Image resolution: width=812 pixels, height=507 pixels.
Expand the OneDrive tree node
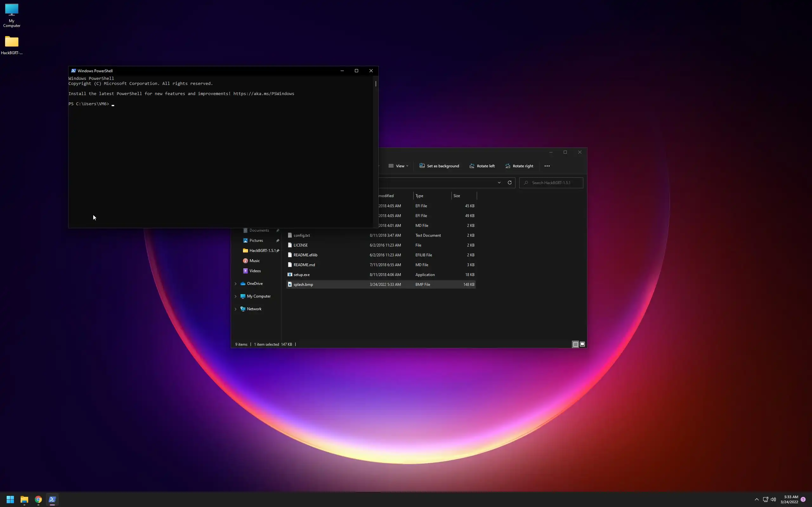236,284
